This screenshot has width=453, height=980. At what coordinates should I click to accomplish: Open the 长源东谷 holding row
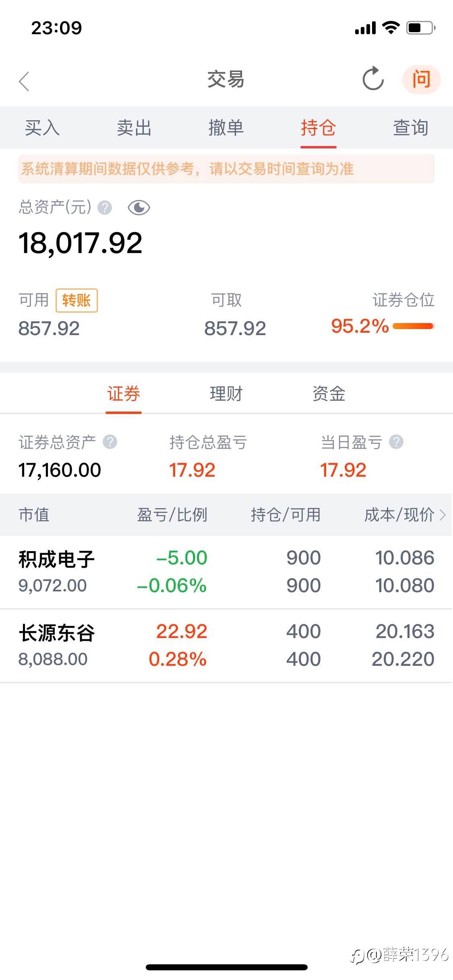(x=225, y=645)
